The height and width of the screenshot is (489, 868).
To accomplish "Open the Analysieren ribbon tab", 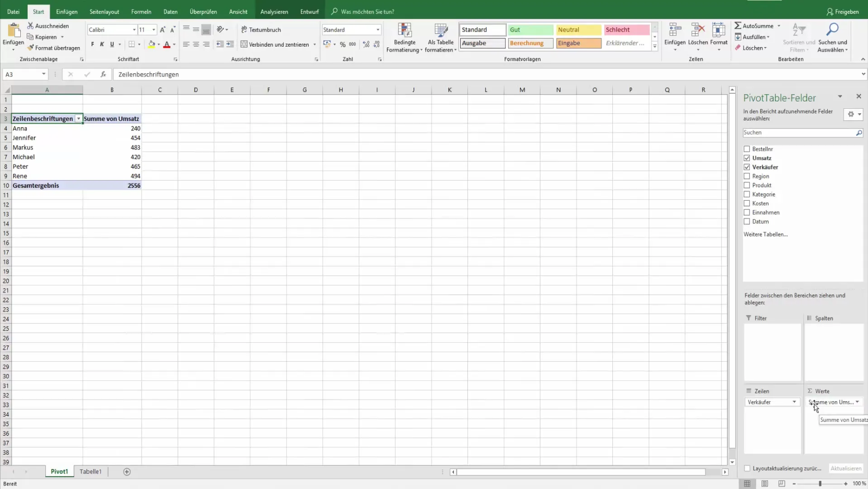I will click(274, 11).
